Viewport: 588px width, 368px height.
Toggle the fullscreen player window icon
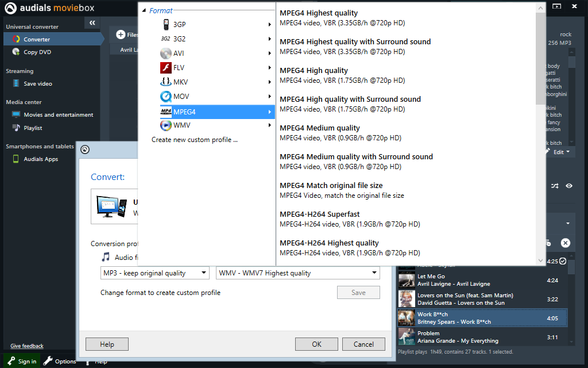[557, 6]
